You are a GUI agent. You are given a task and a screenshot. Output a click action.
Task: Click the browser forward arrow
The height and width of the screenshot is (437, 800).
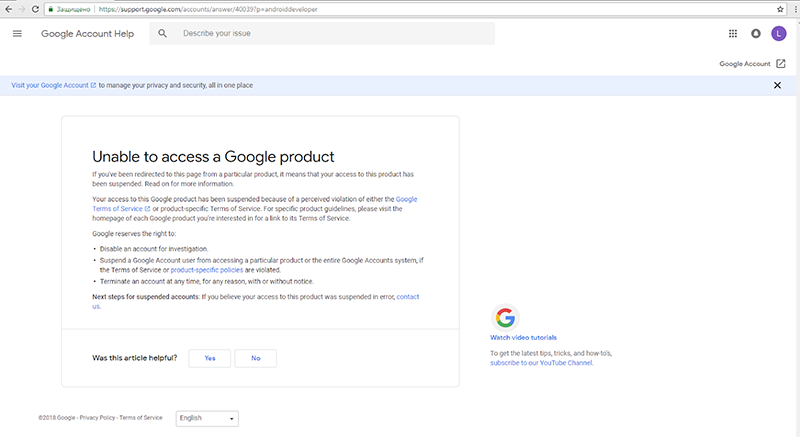click(x=21, y=9)
